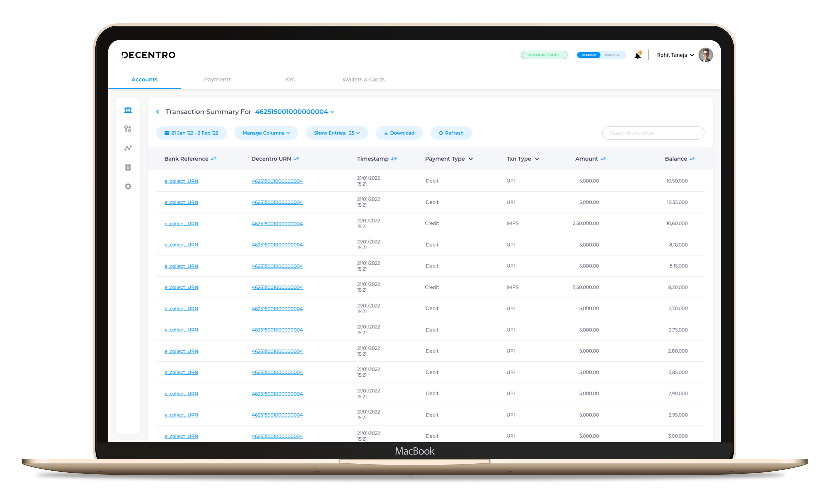
Task: Keep Staging environment selected
Action: (589, 55)
